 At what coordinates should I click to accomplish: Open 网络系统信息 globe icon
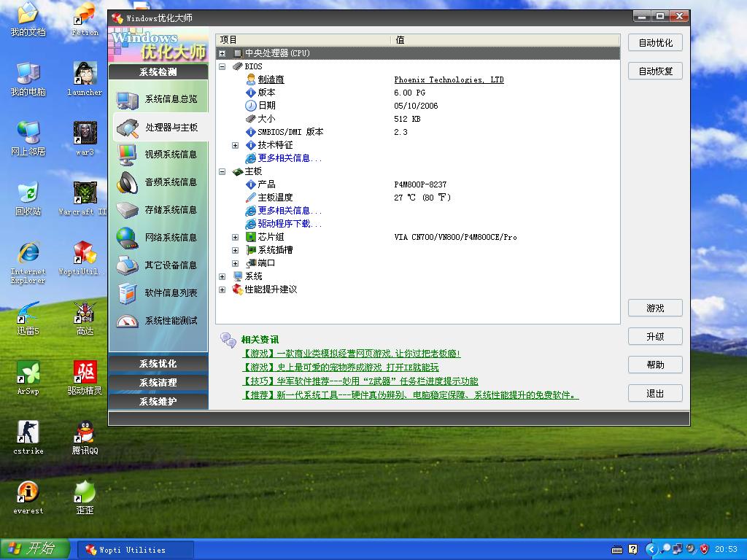127,238
